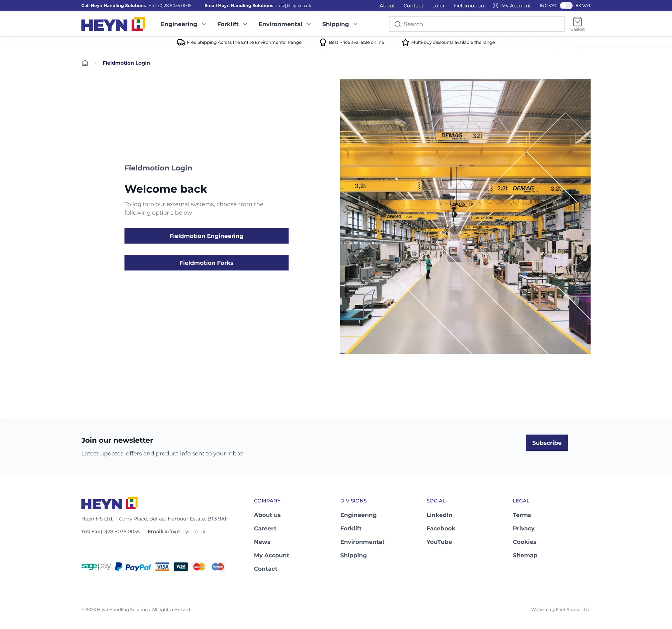
Task: Go to About in top bar
Action: [387, 5]
